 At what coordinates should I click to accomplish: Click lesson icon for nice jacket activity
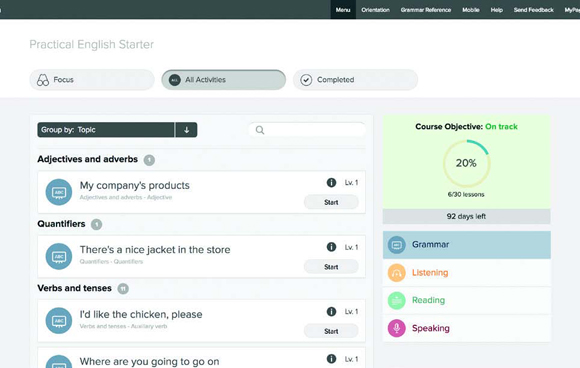[x=59, y=256]
